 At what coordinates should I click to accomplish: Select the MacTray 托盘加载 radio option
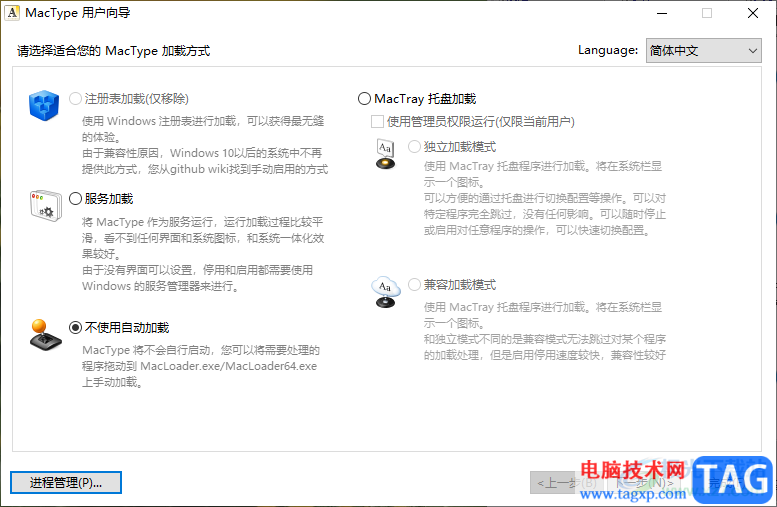[x=417, y=99]
